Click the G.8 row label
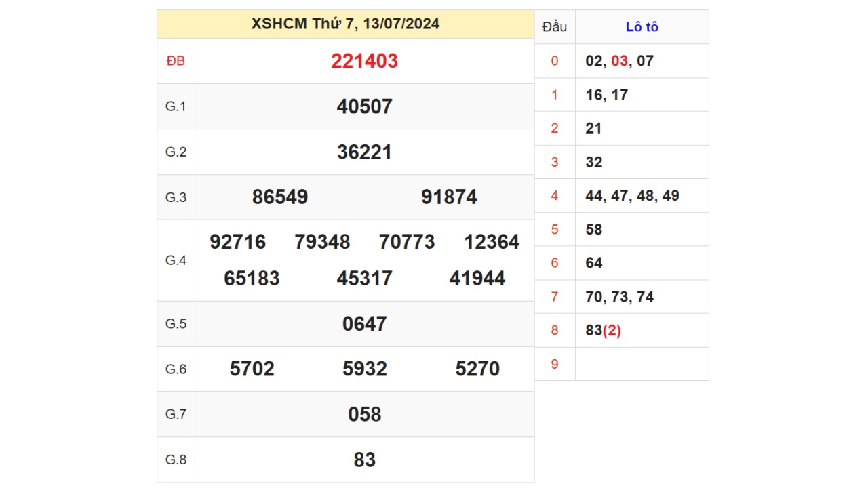868x488 pixels. pos(176,460)
